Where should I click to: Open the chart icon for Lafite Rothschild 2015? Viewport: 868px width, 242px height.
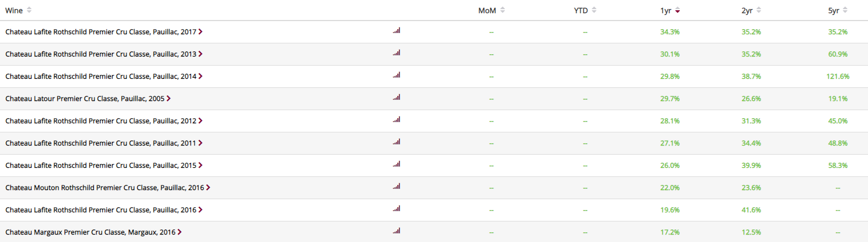click(396, 164)
